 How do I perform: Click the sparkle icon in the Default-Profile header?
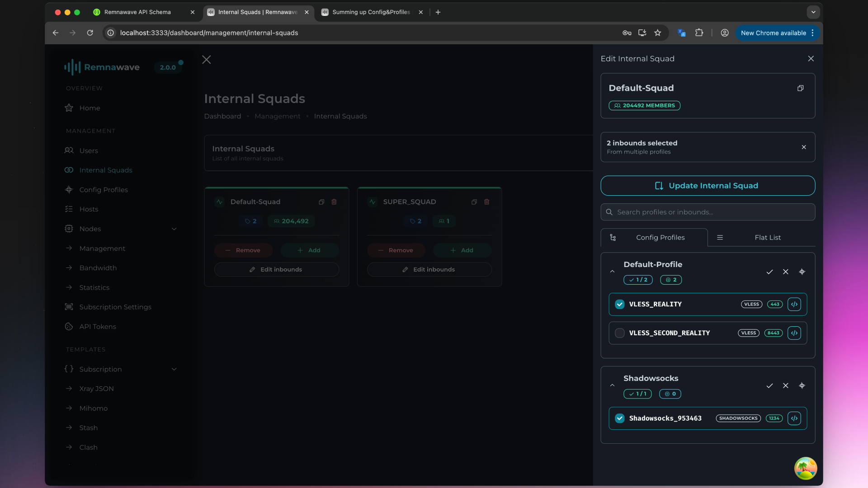pyautogui.click(x=802, y=272)
